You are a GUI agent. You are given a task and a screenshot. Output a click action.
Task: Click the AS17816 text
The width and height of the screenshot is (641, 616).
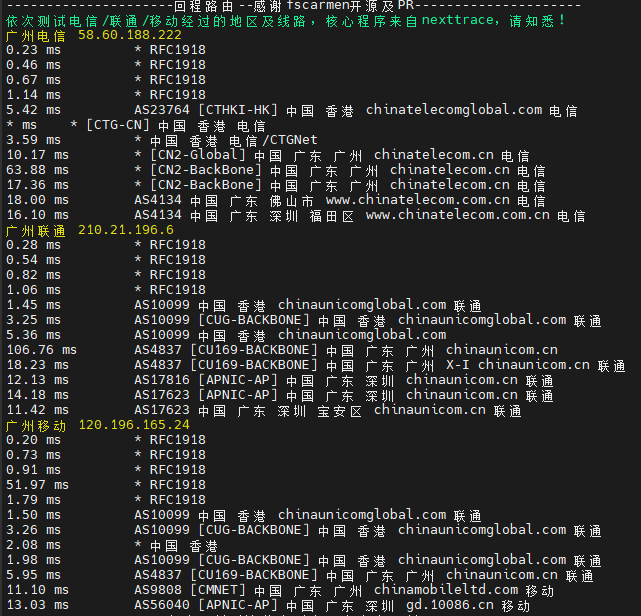click(x=162, y=380)
